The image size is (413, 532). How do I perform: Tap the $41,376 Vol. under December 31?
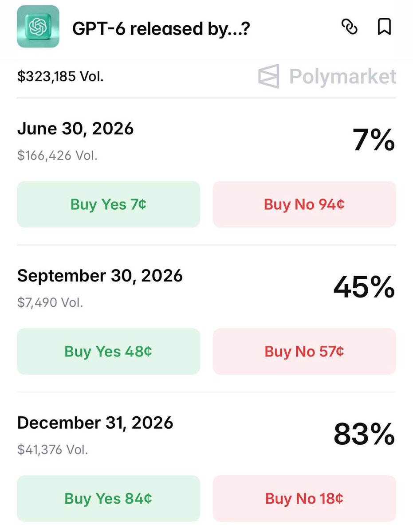52,450
